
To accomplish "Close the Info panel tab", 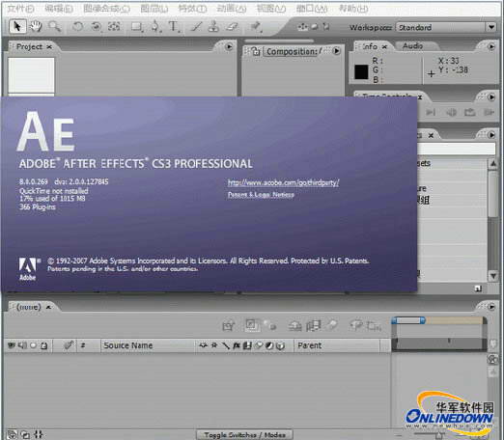I will tap(384, 47).
